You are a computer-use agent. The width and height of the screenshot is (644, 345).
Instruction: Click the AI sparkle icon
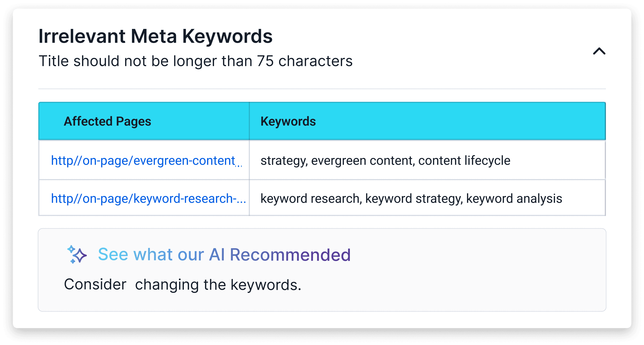point(77,254)
